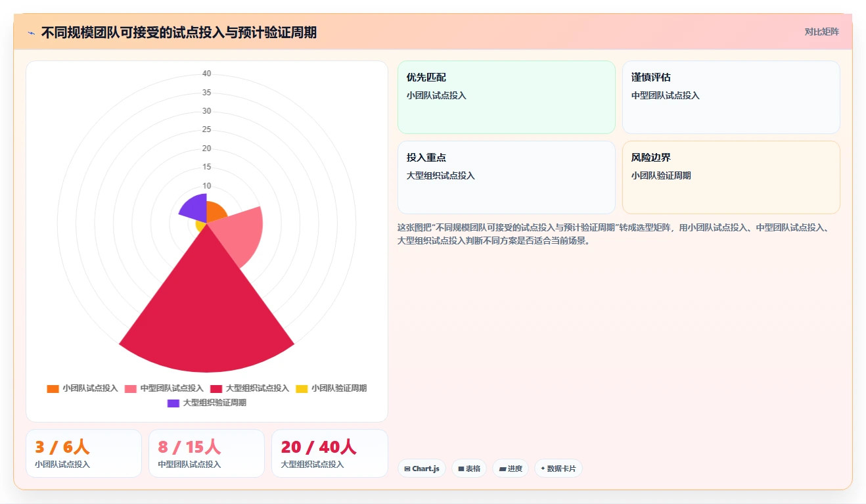Viewport: 866px width, 504px height.
Task: Click 小团队试点投入 text in the 优先匹配 card
Action: tap(436, 95)
